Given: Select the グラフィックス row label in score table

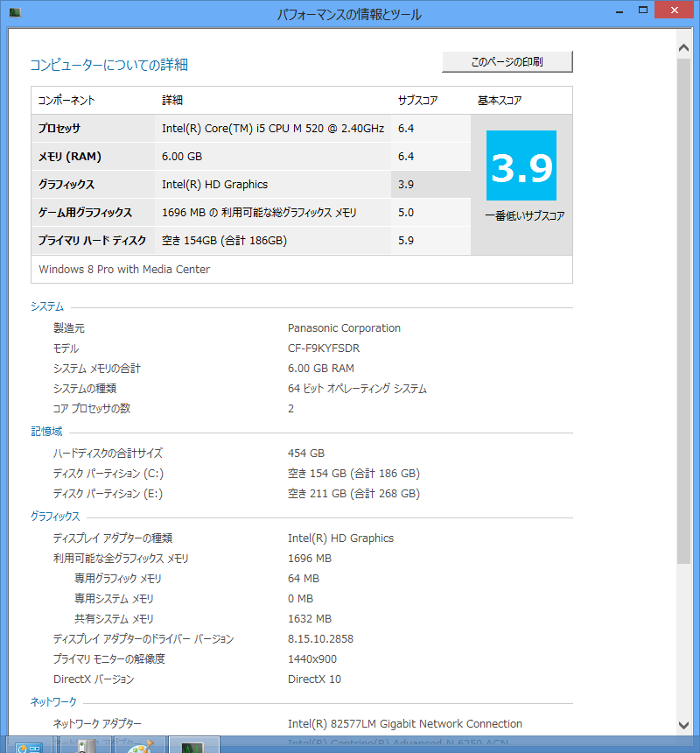Looking at the screenshot, I should [66, 185].
